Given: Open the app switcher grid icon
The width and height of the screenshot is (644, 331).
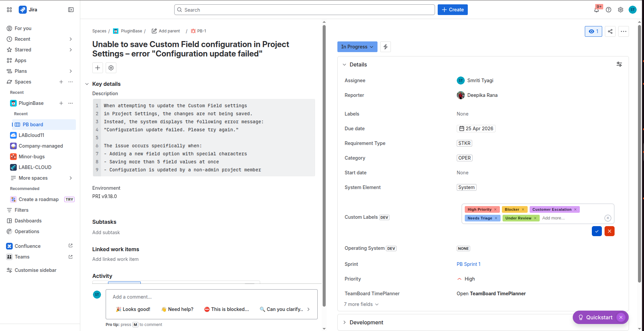Looking at the screenshot, I should pyautogui.click(x=9, y=10).
